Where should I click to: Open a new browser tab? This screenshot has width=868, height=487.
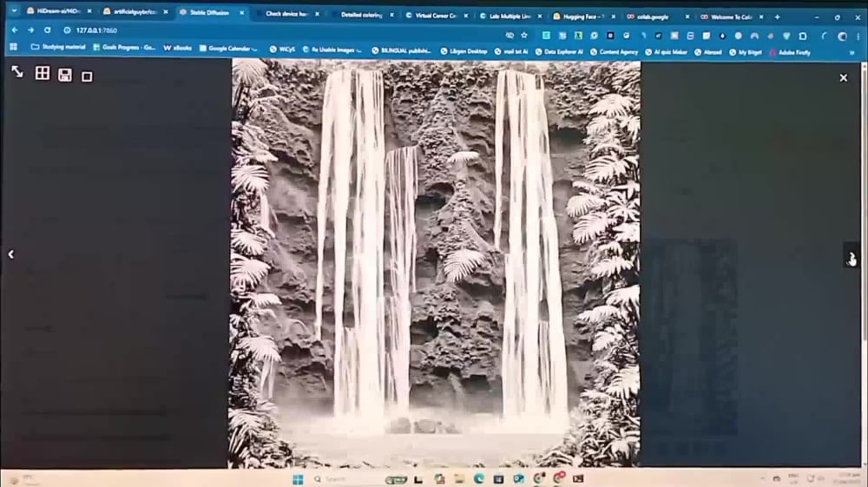tap(777, 17)
